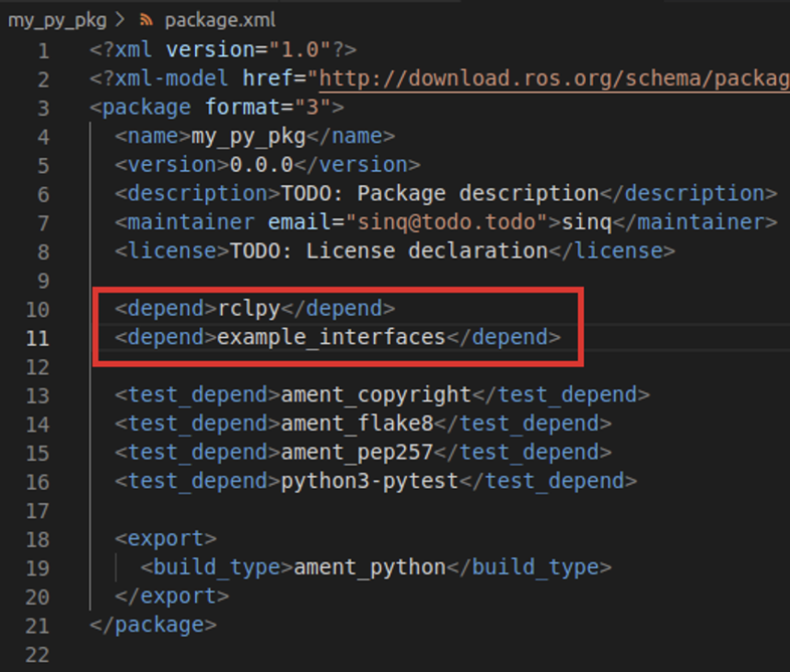
Task: Click the breadcrumb chevron separator
Action: tap(120, 20)
